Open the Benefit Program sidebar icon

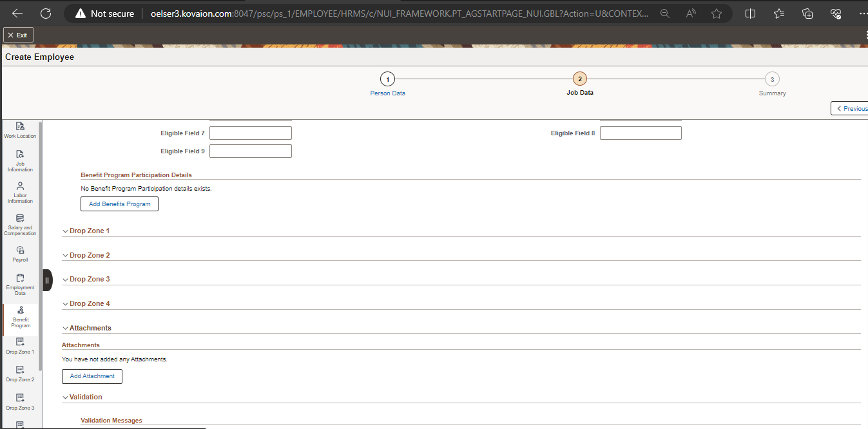click(x=20, y=315)
